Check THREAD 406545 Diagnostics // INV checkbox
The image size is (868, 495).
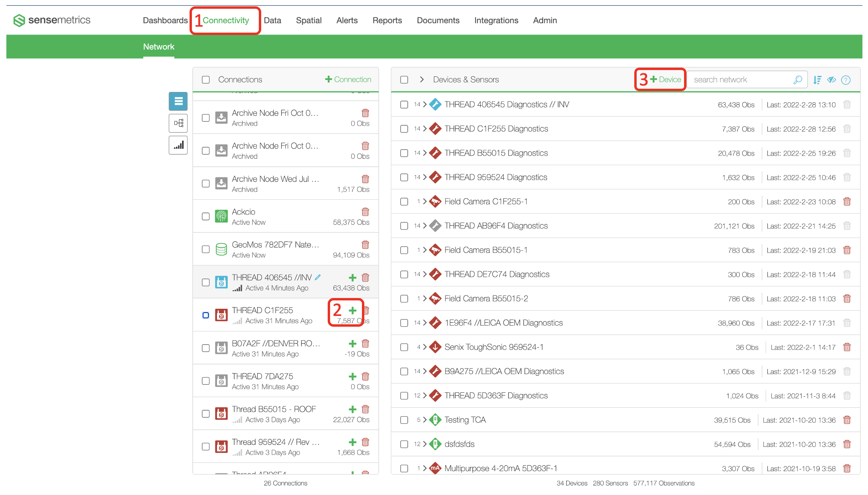404,105
